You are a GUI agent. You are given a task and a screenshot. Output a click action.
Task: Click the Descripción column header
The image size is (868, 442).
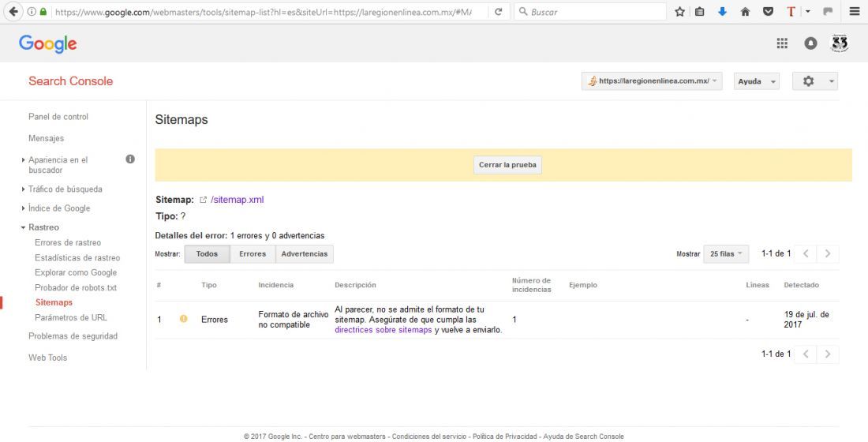point(355,285)
